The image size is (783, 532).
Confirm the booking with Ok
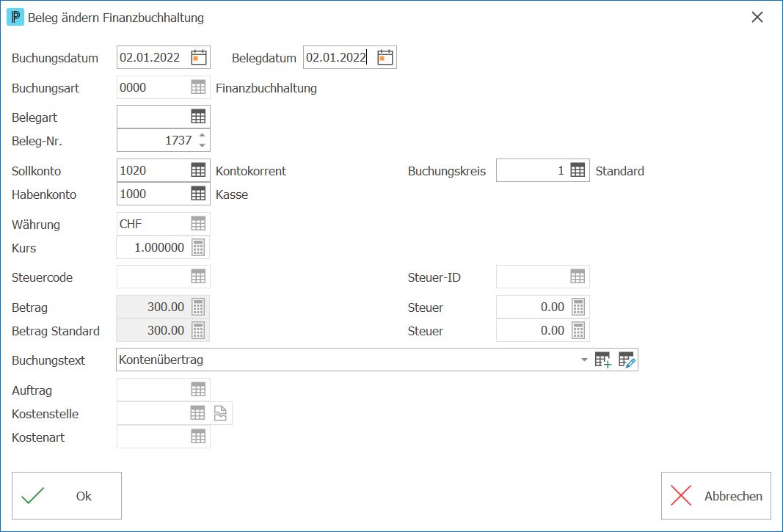[67, 495]
